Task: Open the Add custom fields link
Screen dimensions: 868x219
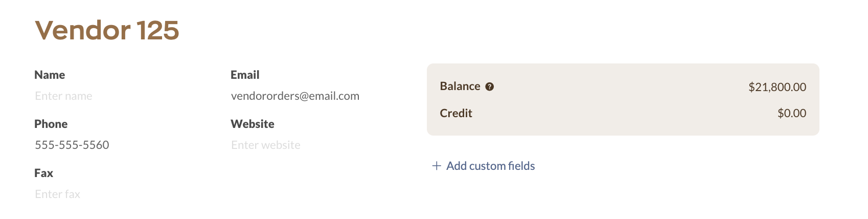Action: coord(484,166)
